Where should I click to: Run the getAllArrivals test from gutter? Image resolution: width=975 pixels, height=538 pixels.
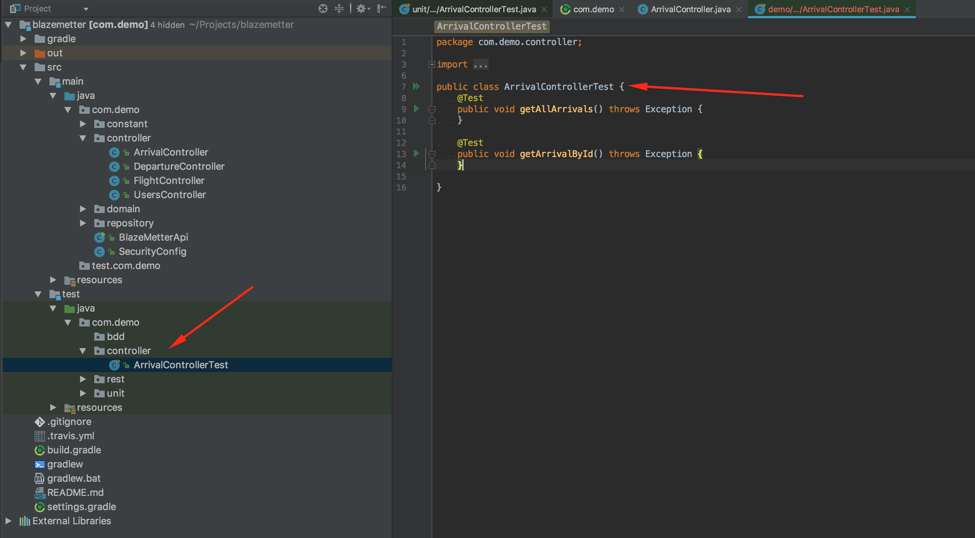point(417,109)
